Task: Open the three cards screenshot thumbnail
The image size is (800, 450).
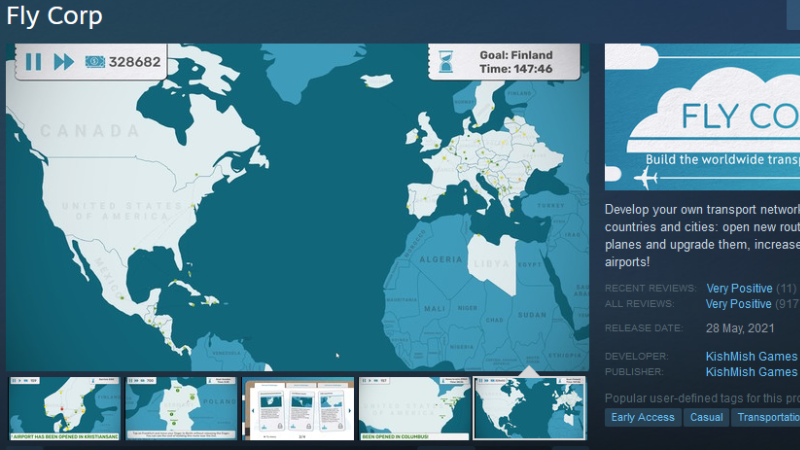Action: click(x=298, y=408)
